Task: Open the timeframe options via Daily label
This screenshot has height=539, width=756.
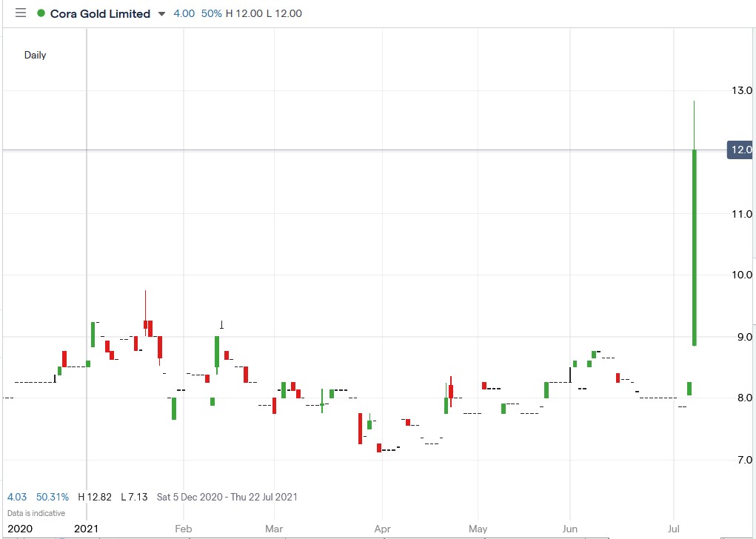Action: [x=35, y=55]
